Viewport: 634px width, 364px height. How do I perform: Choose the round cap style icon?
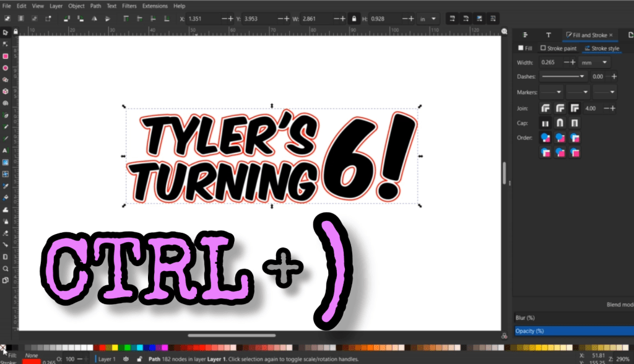click(x=559, y=123)
